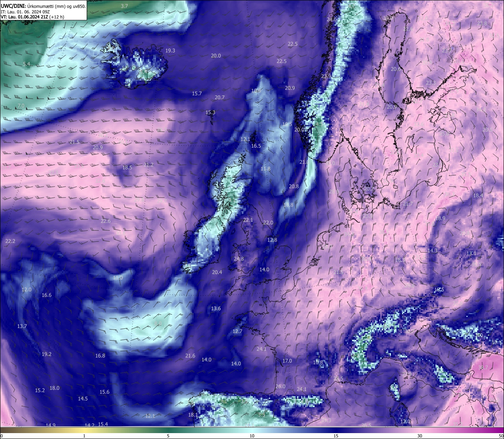Click the map value "20.4"
Screen dimensions: 504x439
point(217,272)
